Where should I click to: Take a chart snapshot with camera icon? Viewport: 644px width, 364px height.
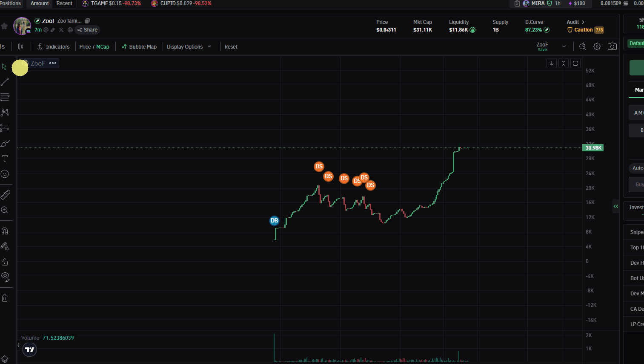tap(612, 46)
